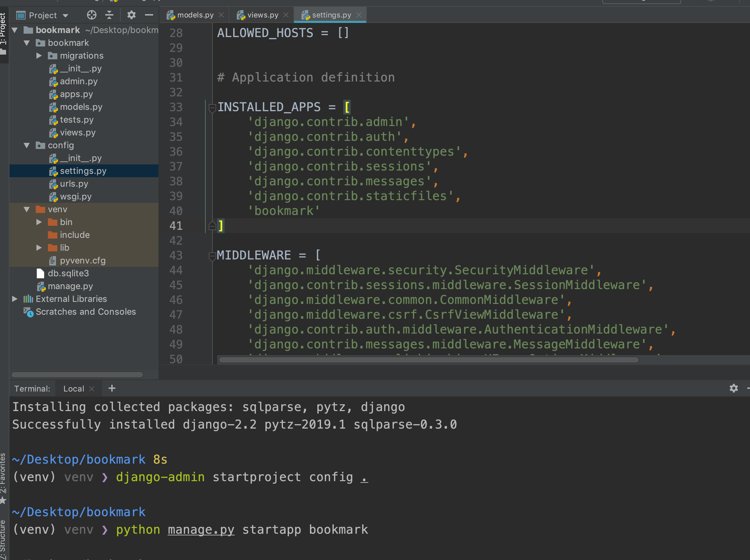This screenshot has height=560, width=750.
Task: Click fold end marker on line 41
Action: (212, 226)
